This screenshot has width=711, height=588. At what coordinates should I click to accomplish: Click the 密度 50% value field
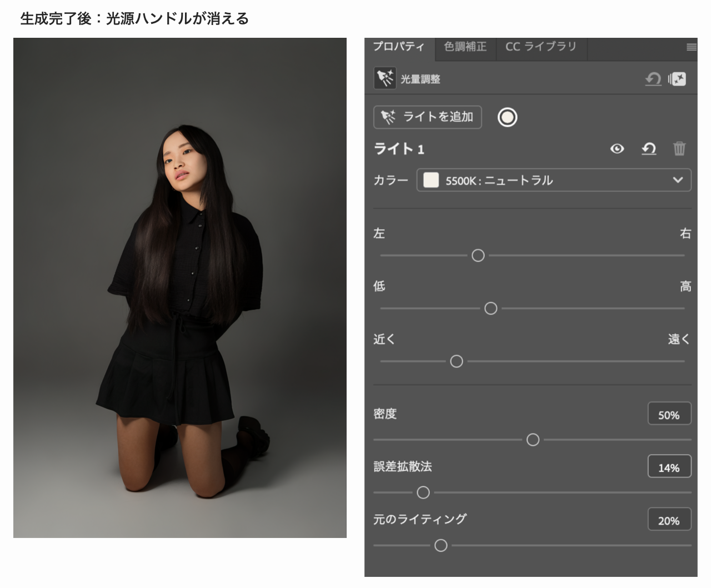(x=669, y=414)
